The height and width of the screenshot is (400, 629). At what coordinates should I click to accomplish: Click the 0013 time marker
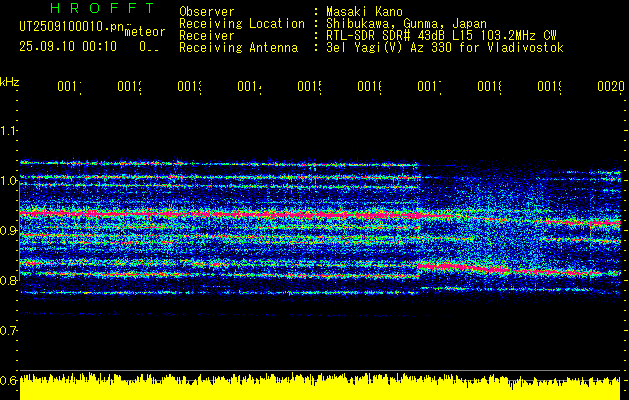click(190, 86)
